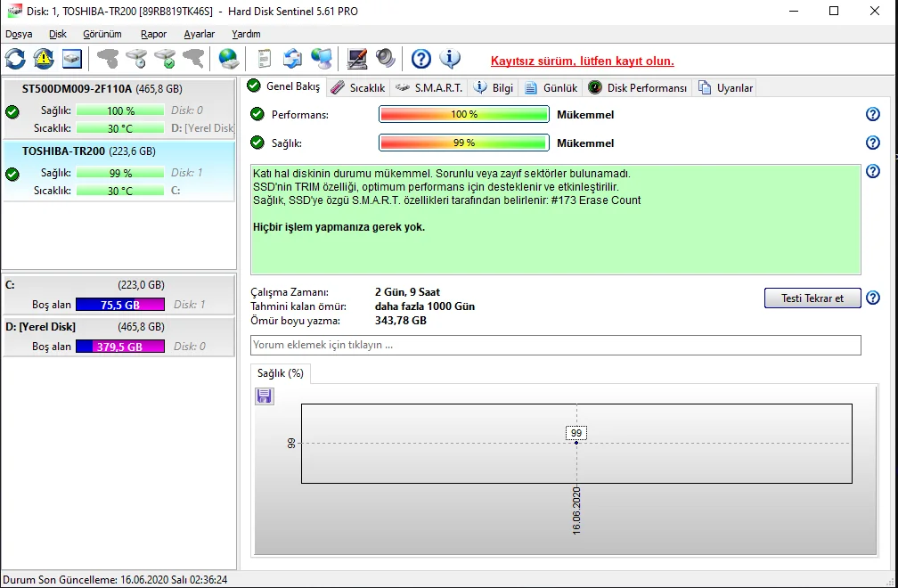
Task: Click the ST500DM009 health bar showing 100 %
Action: 120,110
